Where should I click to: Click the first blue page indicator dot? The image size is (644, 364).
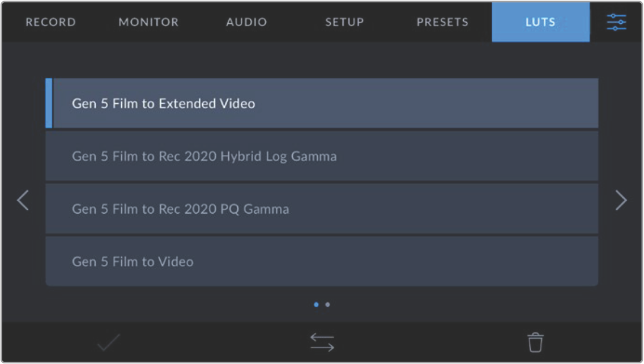[x=316, y=305]
